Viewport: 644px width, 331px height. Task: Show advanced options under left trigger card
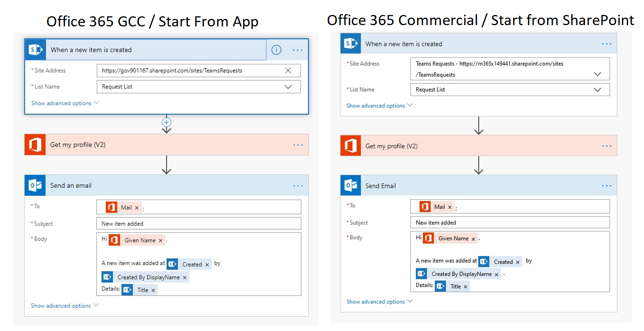65,103
